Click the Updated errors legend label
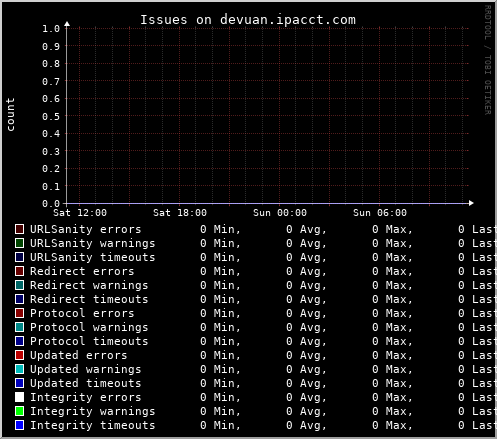The width and height of the screenshot is (497, 439). tap(79, 355)
